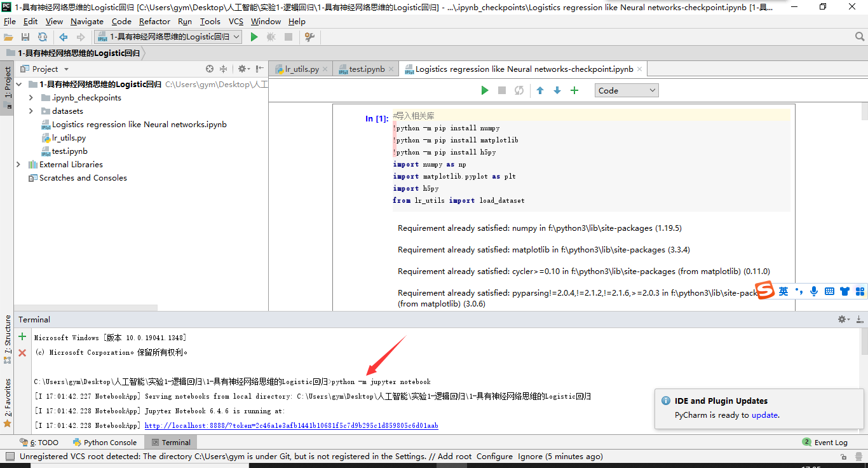Click the Debug bug icon
The image size is (868, 468).
pyautogui.click(x=271, y=37)
